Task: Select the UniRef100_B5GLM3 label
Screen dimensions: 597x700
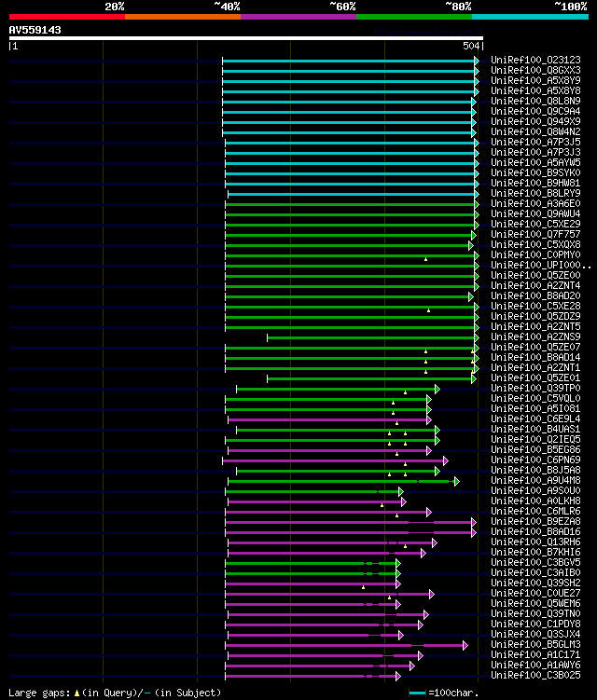Action: 535,646
